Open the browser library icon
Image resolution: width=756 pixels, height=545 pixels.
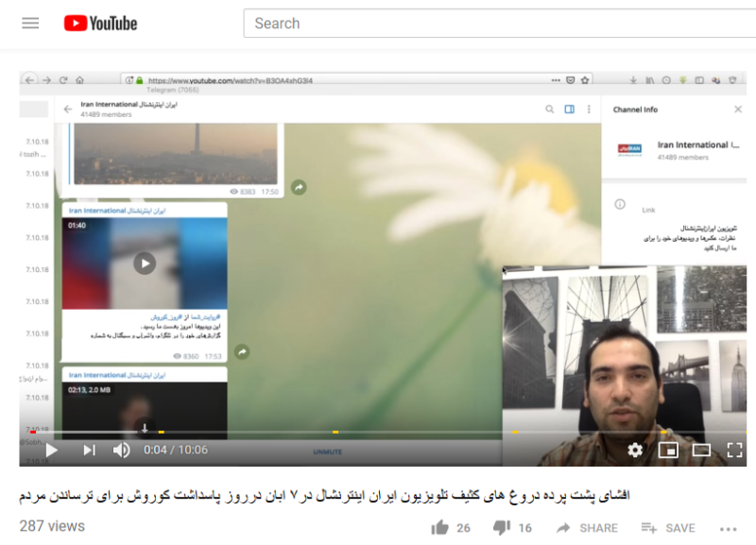[650, 80]
